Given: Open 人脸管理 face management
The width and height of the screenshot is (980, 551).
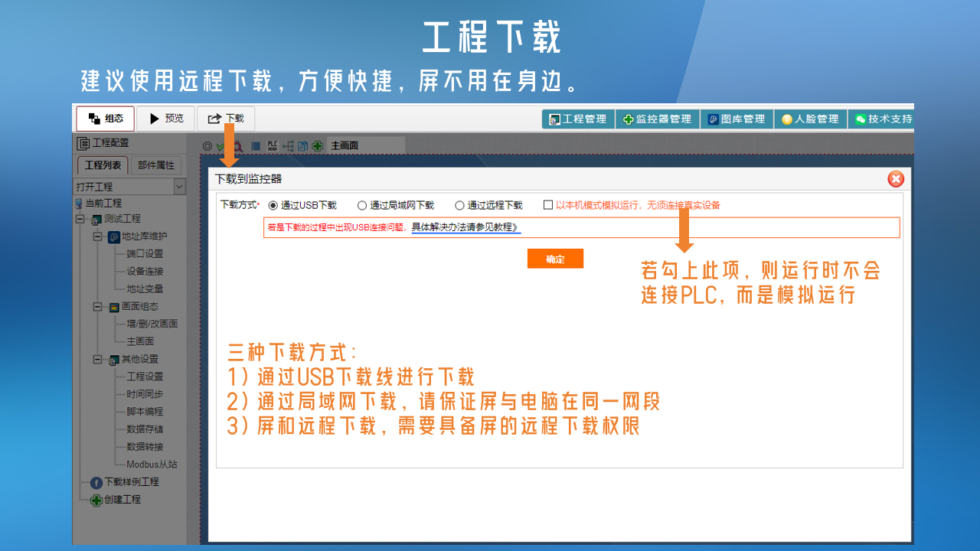Looking at the screenshot, I should click(810, 119).
